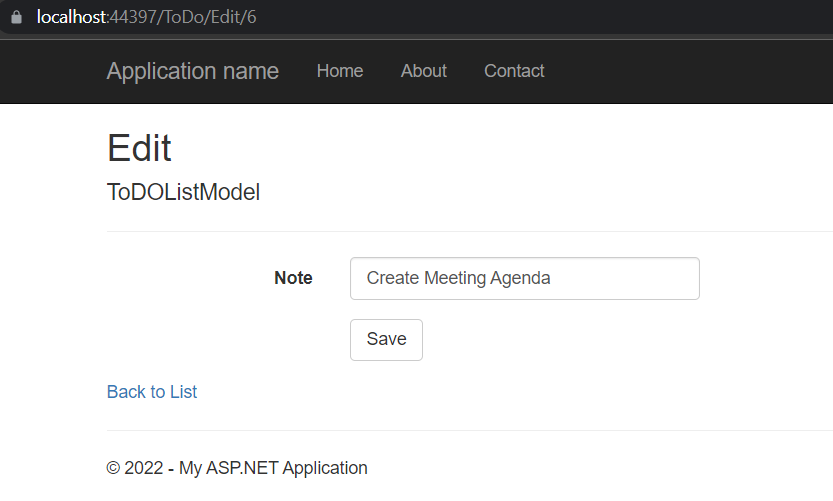Open the Home navigation link
Screen dimensions: 833x501
(340, 71)
